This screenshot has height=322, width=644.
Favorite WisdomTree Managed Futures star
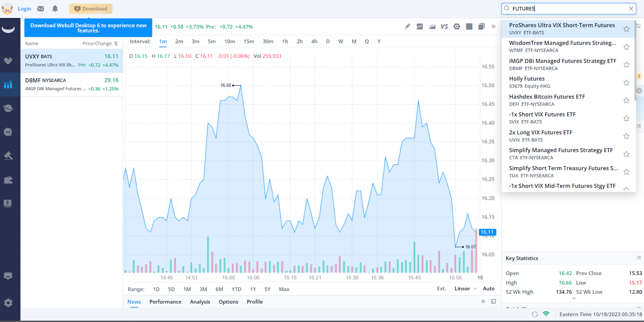point(626,47)
